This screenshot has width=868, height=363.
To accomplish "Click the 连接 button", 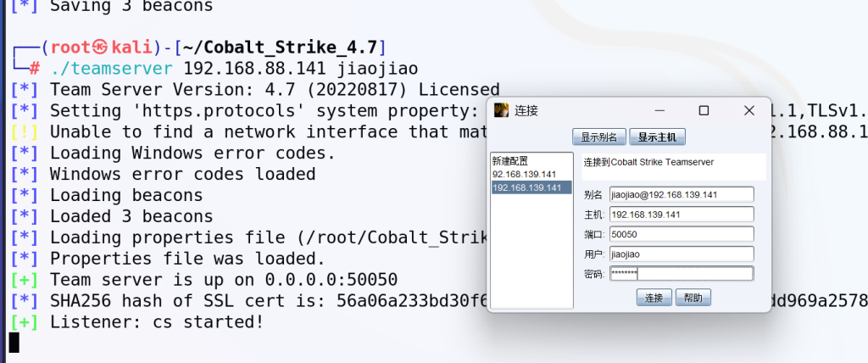I will pyautogui.click(x=654, y=298).
